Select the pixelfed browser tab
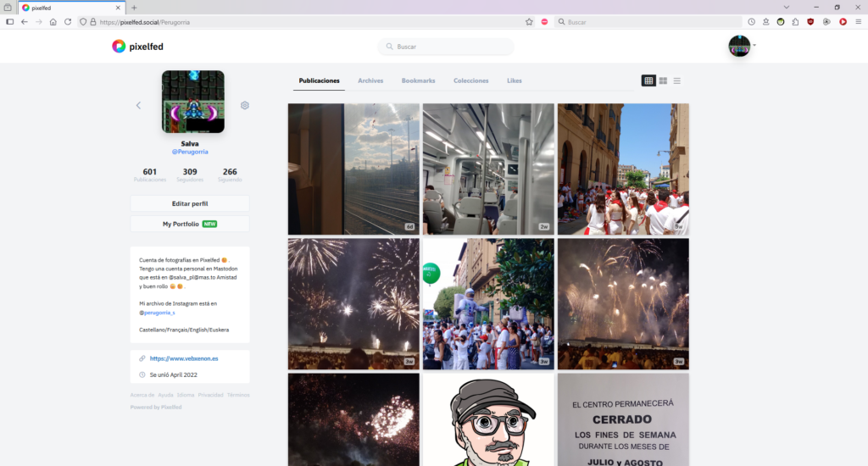The height and width of the screenshot is (466, 868). 71,8
